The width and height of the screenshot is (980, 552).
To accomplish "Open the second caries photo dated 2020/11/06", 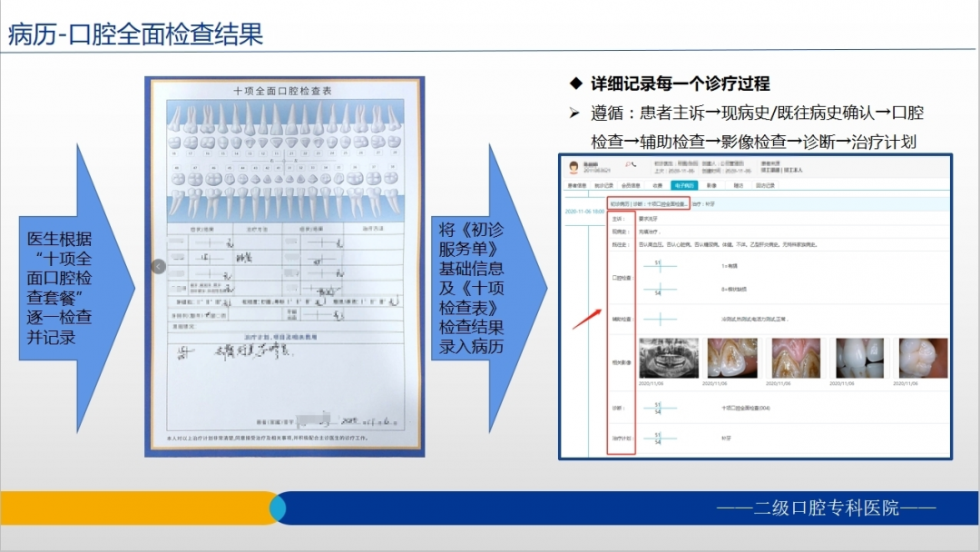I will pyautogui.click(x=730, y=356).
